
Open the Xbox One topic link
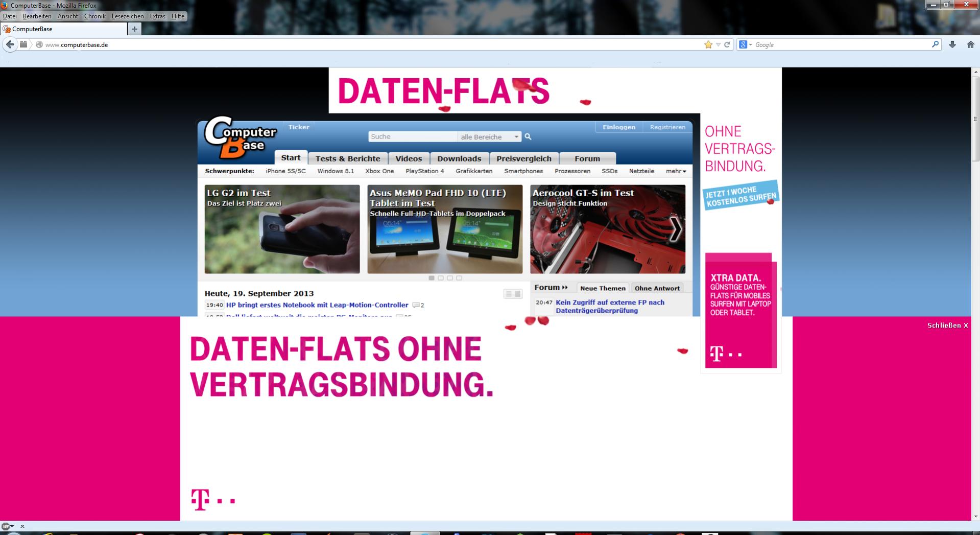379,171
